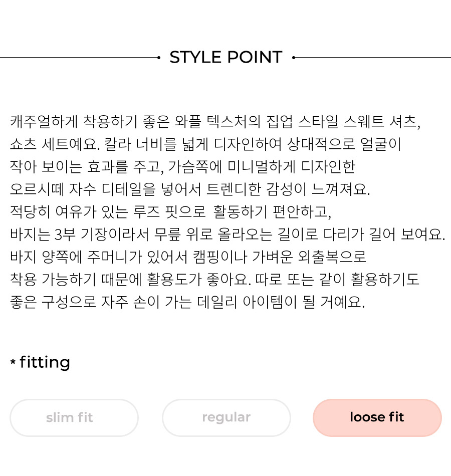Viewport: 451px width, 476px height.
Task: Click the asterisk before fitting
Action: tap(13, 362)
